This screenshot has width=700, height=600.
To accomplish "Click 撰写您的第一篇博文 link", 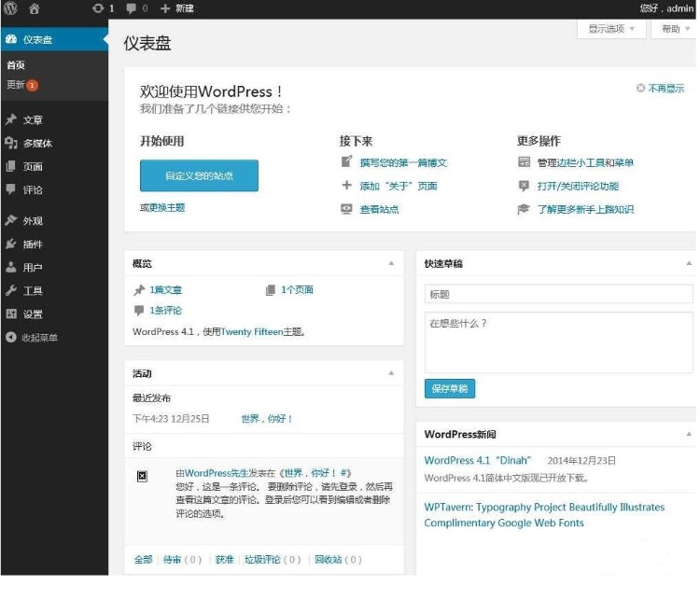I will (x=403, y=163).
